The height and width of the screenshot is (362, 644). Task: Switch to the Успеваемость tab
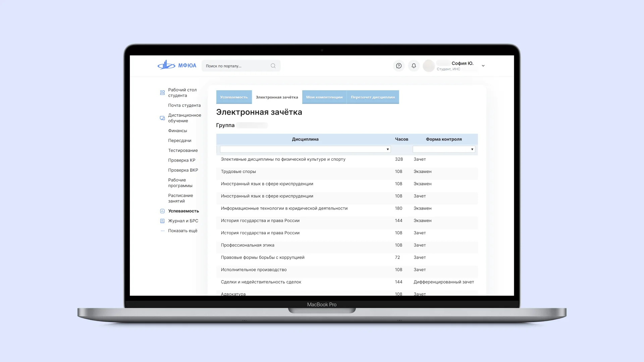[x=234, y=97]
